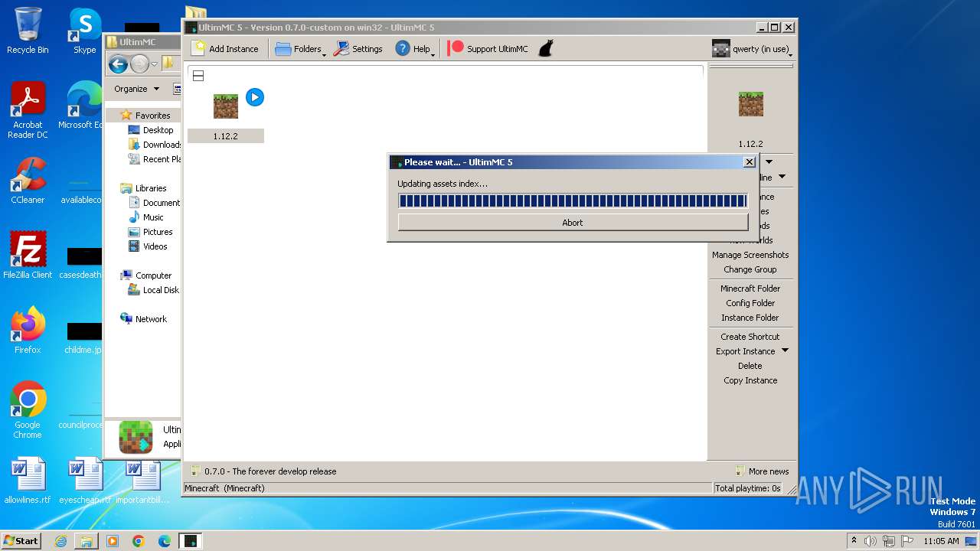Screen dimensions: 980x551
Task: Click the UltimMC taskbar button
Action: pyautogui.click(x=190, y=541)
